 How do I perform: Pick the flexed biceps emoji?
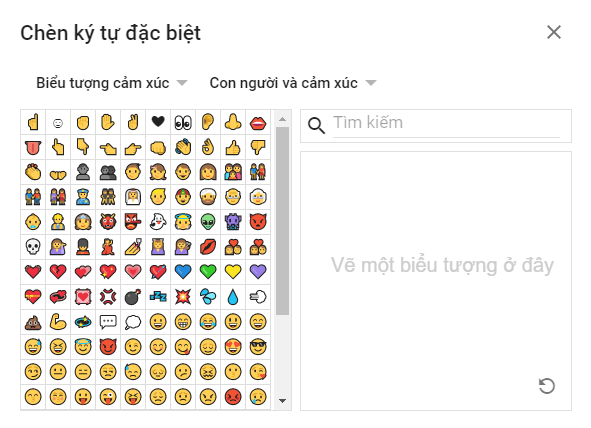click(x=58, y=322)
